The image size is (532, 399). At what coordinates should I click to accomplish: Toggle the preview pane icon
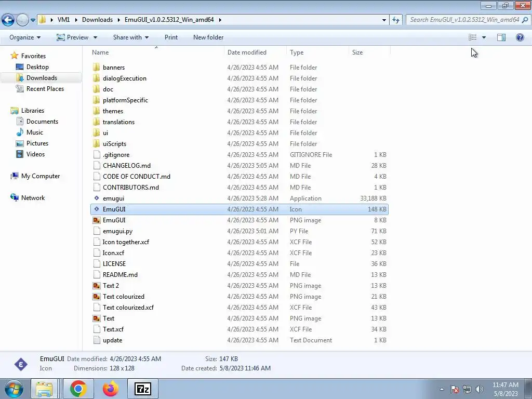click(x=501, y=37)
